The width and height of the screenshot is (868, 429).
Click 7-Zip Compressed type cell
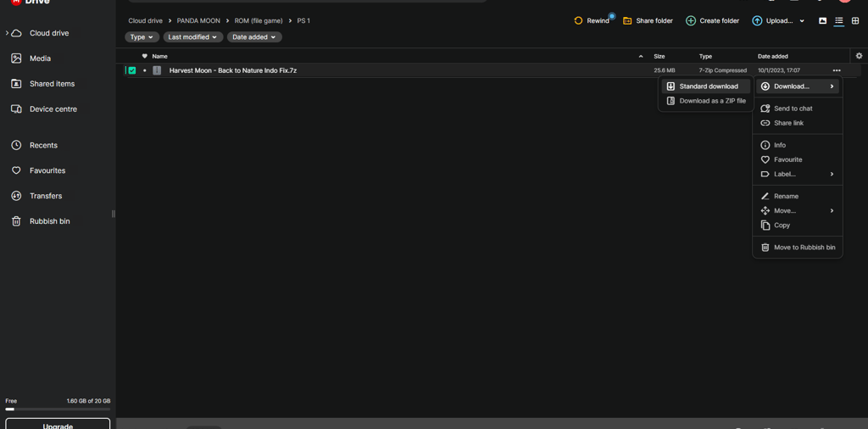723,71
